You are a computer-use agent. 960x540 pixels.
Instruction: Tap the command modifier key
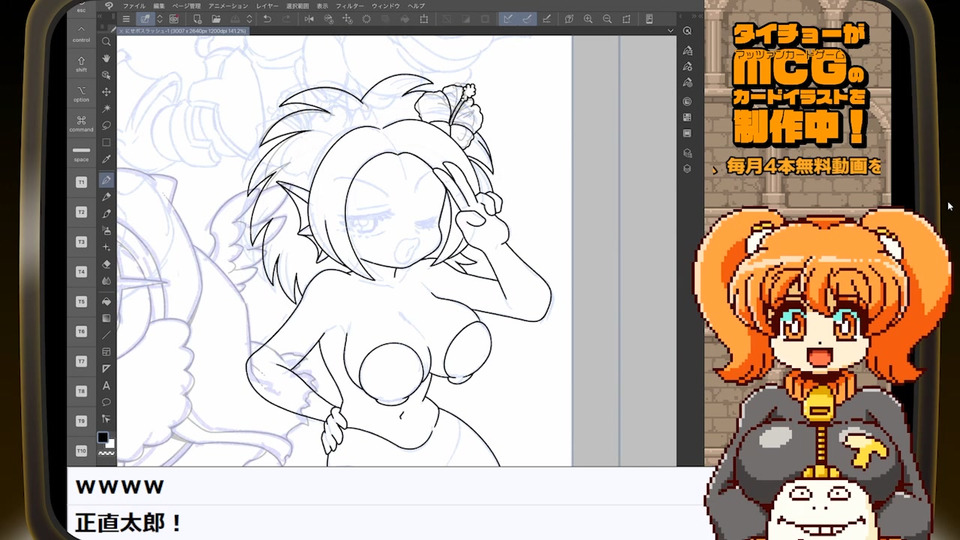pos(81,124)
